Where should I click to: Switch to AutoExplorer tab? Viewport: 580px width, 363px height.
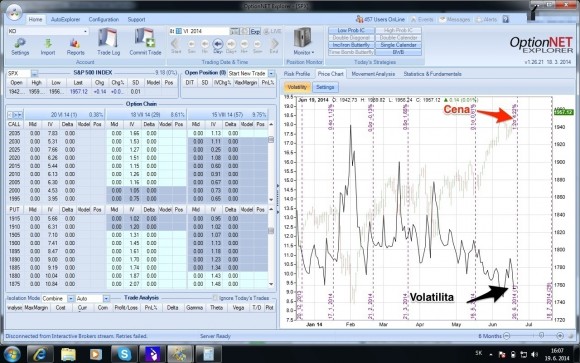(x=65, y=19)
